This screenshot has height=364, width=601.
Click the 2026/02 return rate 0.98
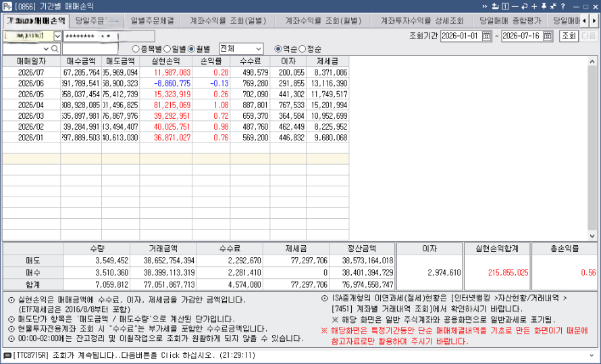(221, 127)
